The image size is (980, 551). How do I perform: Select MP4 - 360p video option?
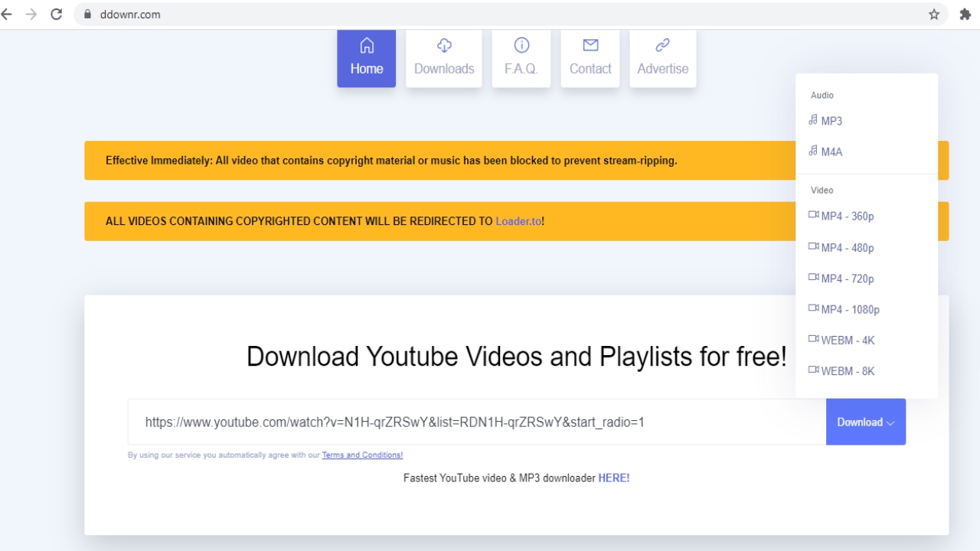pos(867,216)
